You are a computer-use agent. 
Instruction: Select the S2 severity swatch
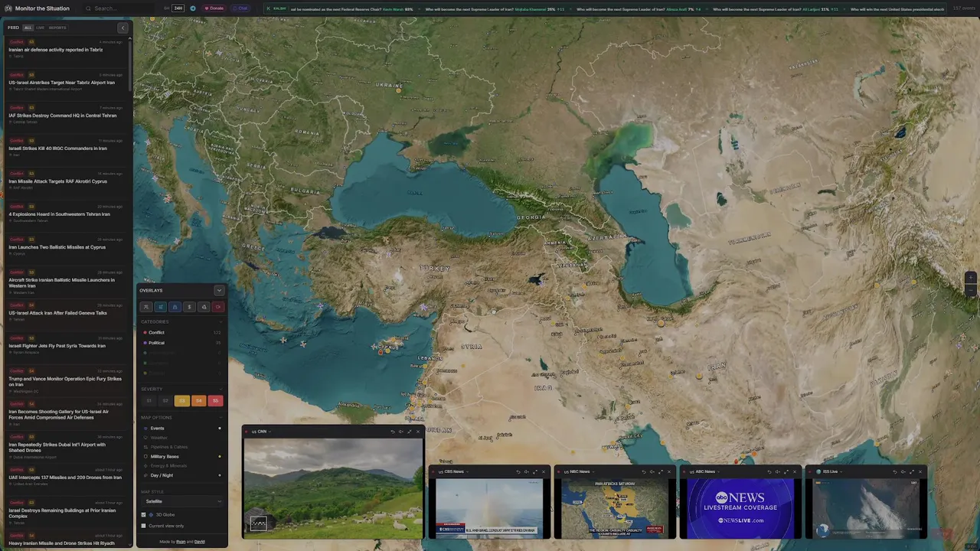(x=165, y=401)
